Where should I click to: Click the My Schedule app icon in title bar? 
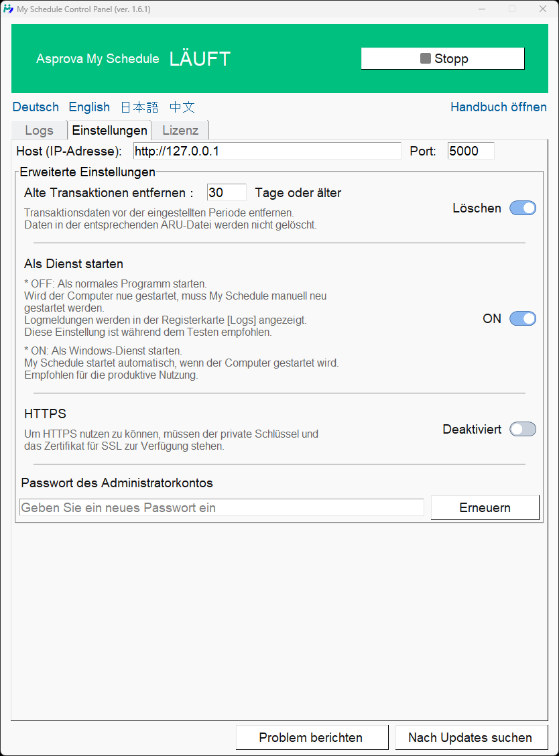(x=8, y=9)
